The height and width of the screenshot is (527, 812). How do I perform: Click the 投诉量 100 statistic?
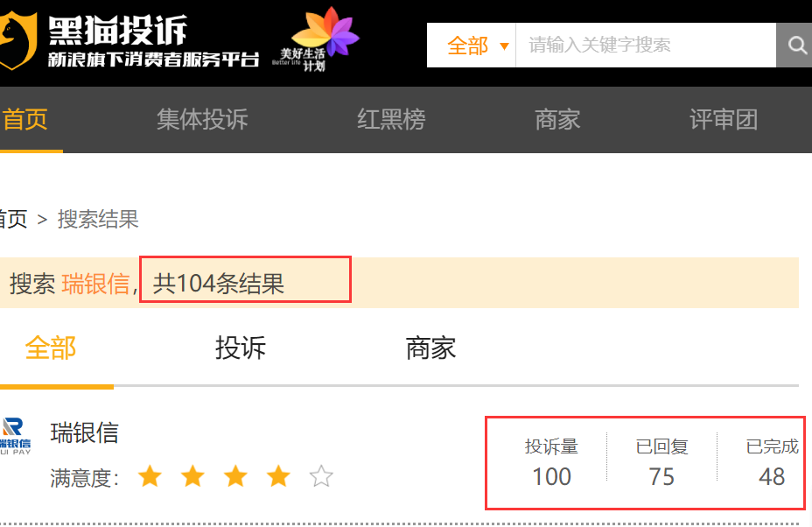[x=551, y=462]
